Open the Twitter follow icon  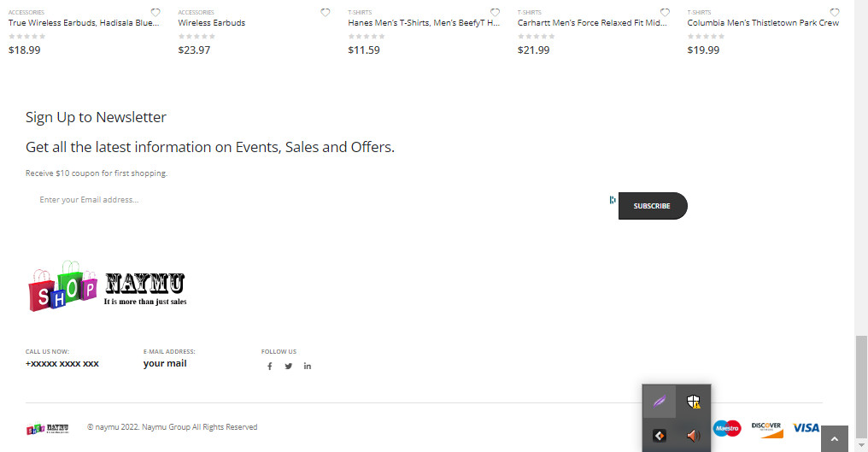click(x=289, y=367)
